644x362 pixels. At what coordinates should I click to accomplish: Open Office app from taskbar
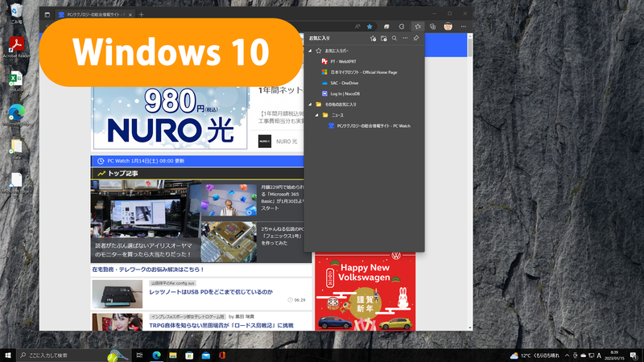(222, 356)
